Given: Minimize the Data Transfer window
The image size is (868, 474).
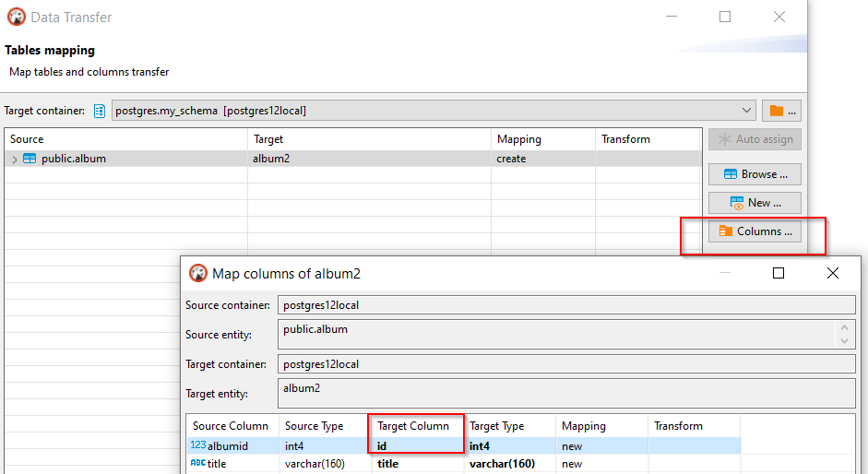Looking at the screenshot, I should [x=672, y=17].
